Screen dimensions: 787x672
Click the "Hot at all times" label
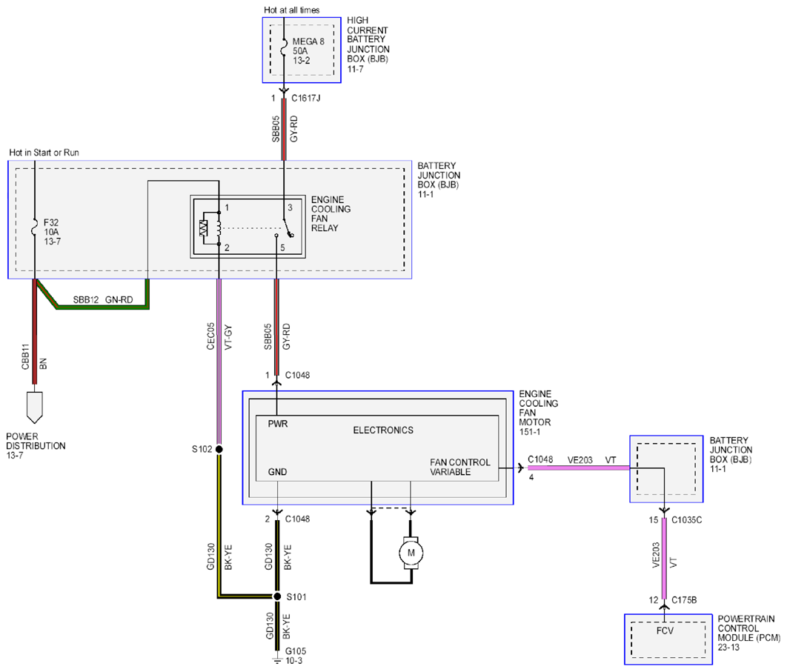click(x=292, y=10)
